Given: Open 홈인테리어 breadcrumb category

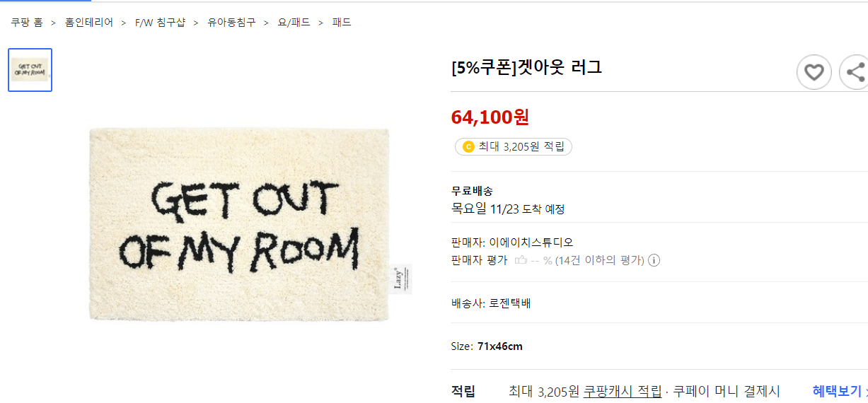Looking at the screenshot, I should click(x=89, y=23).
